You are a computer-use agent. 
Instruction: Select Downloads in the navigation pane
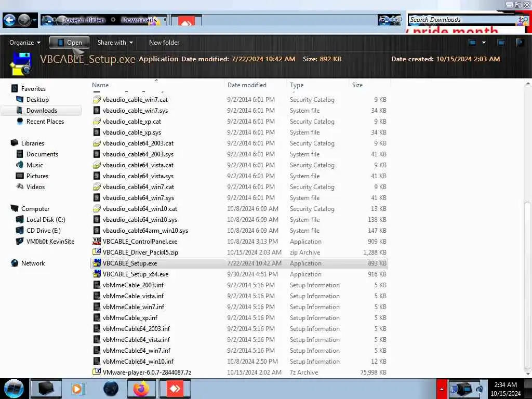click(x=42, y=111)
